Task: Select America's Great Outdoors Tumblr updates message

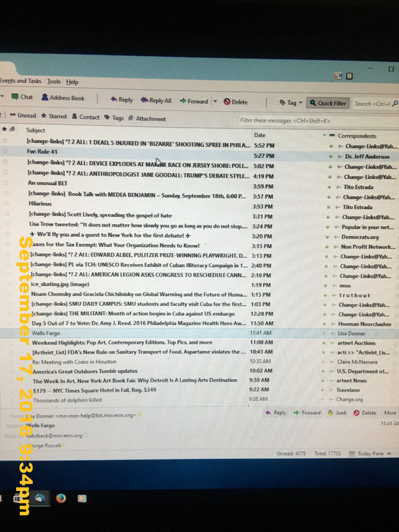Action: point(85,371)
